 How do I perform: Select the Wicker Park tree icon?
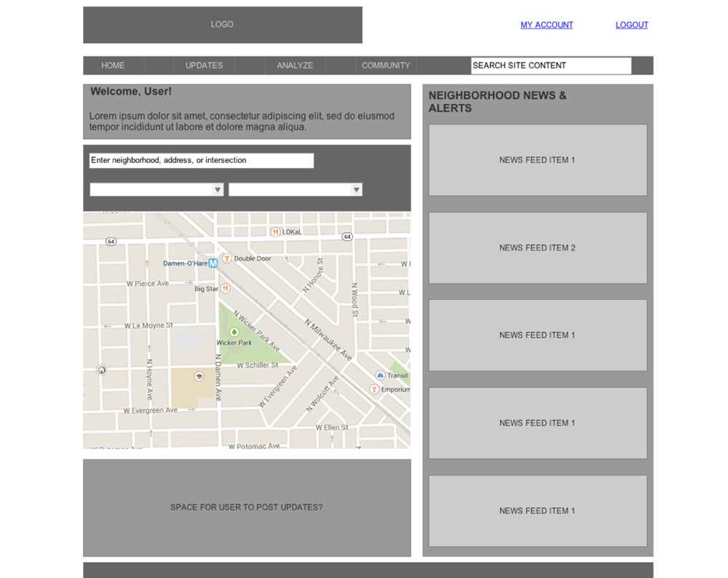234,332
